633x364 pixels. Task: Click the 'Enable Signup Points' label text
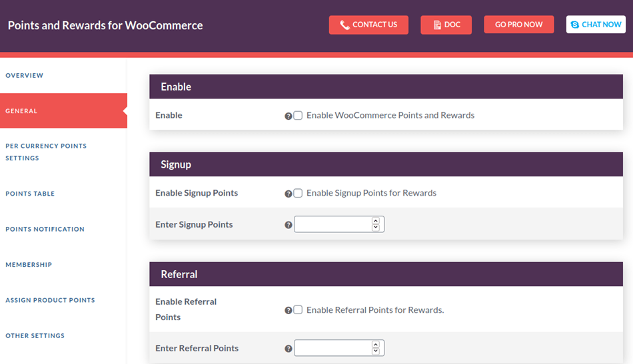tap(197, 193)
